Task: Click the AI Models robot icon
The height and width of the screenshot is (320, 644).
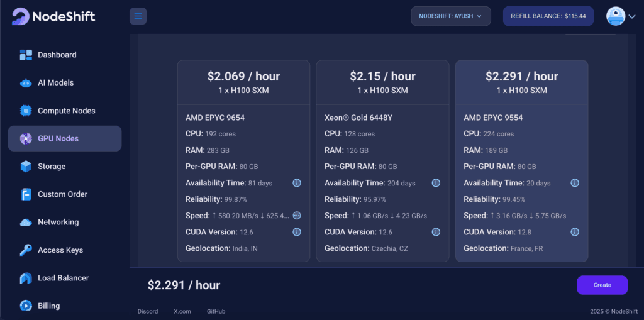Action: pyautogui.click(x=26, y=82)
